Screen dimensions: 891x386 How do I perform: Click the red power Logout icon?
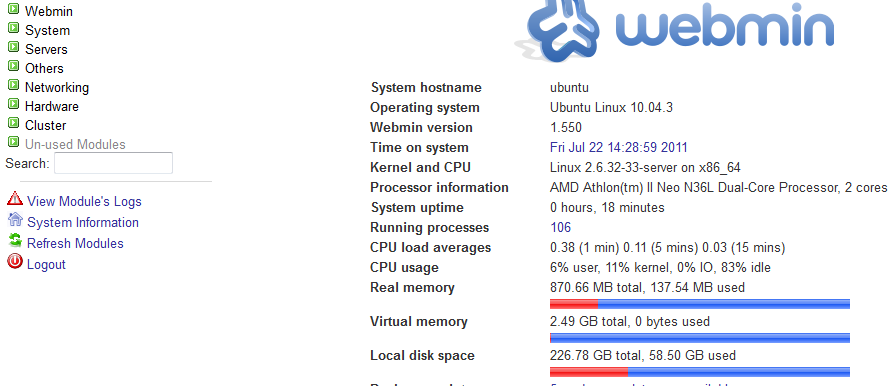point(14,262)
